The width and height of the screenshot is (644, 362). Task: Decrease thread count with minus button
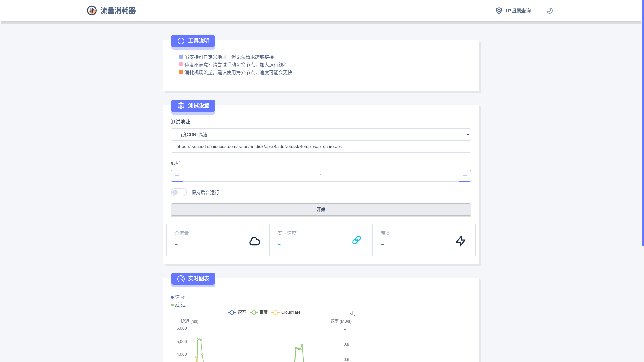177,176
